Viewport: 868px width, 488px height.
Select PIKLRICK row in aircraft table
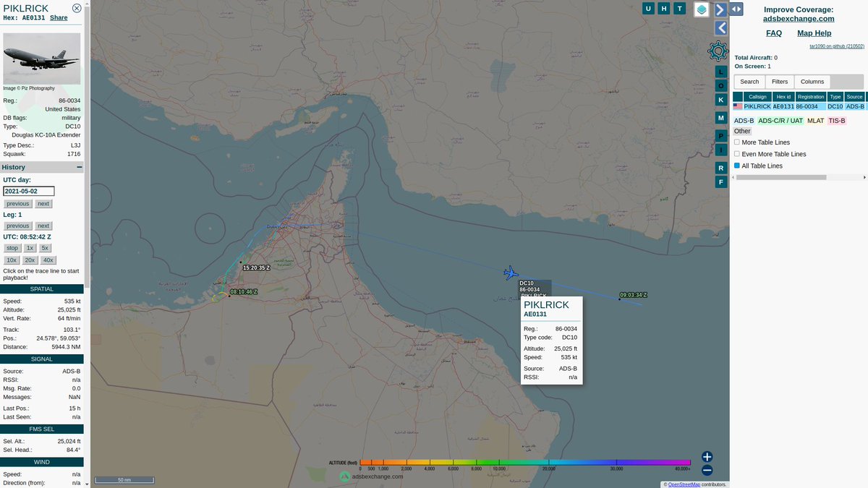799,106
